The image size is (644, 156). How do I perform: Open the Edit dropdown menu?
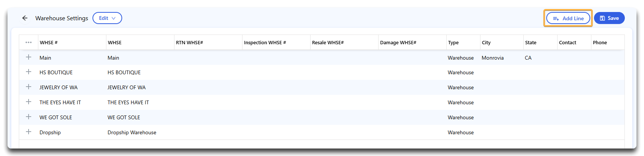click(107, 18)
